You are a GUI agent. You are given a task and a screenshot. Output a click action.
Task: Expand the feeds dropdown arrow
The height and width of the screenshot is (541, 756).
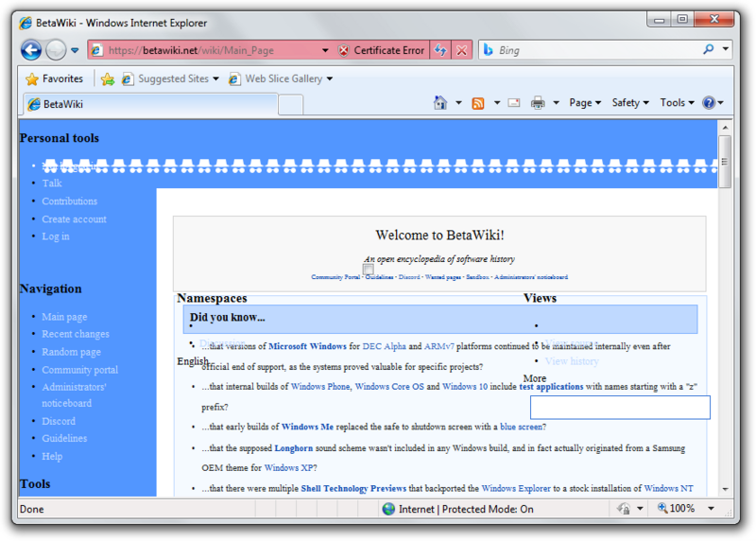tap(497, 102)
